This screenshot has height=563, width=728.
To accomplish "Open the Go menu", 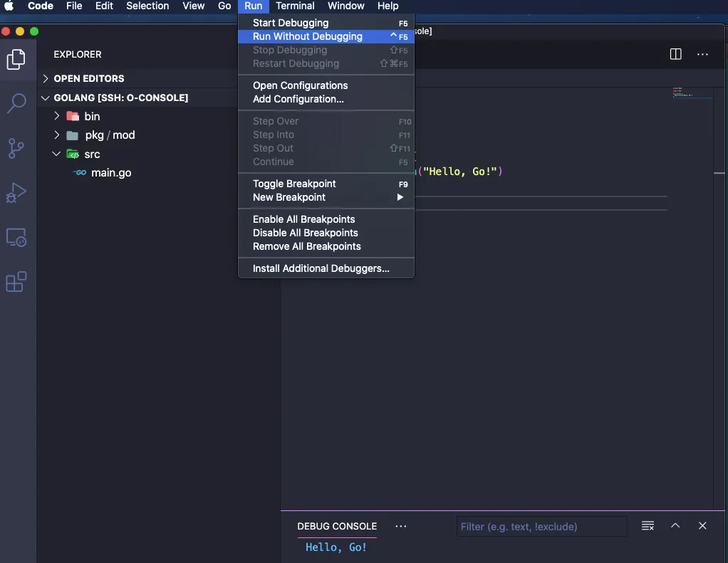I will pyautogui.click(x=224, y=6).
